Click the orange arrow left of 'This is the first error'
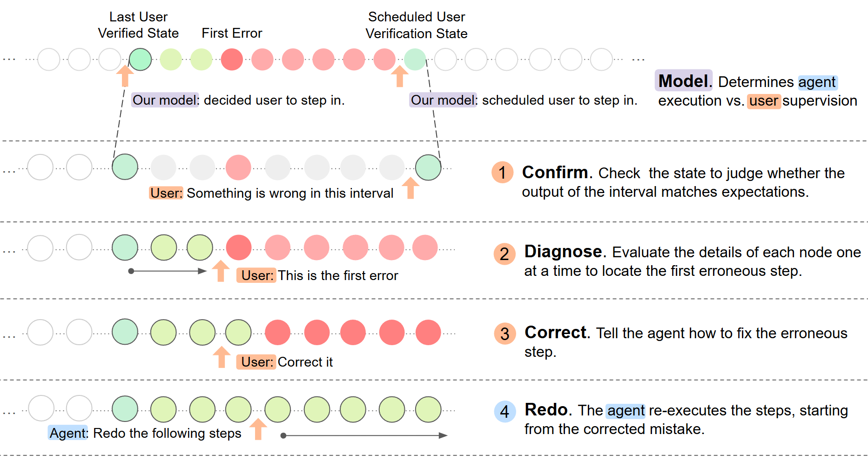The image size is (868, 468). pyautogui.click(x=221, y=271)
